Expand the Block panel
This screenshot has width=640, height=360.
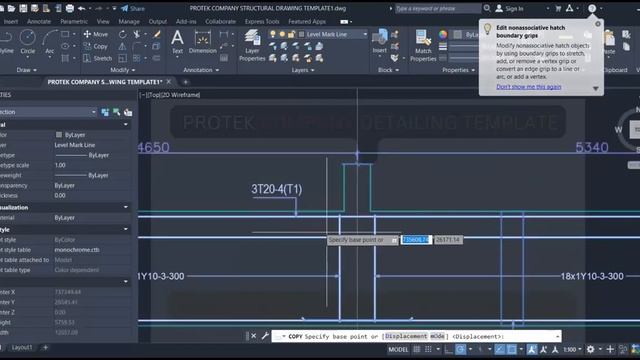(388, 70)
